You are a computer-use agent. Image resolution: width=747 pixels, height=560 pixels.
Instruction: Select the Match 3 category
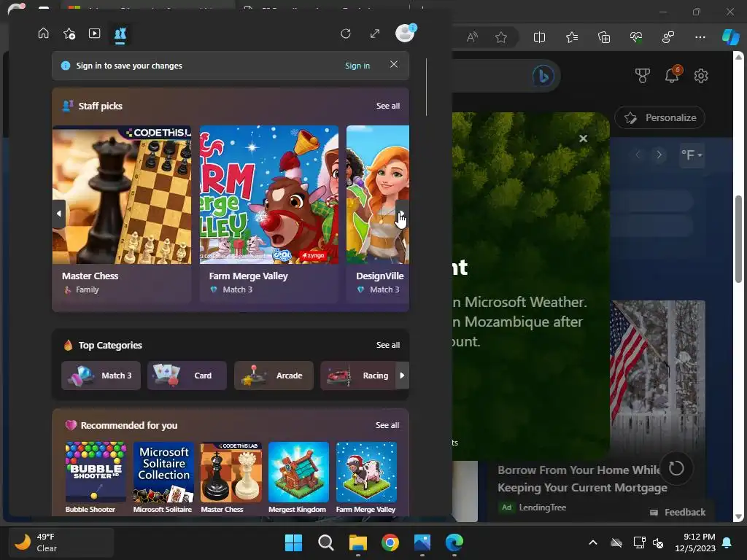click(x=101, y=376)
